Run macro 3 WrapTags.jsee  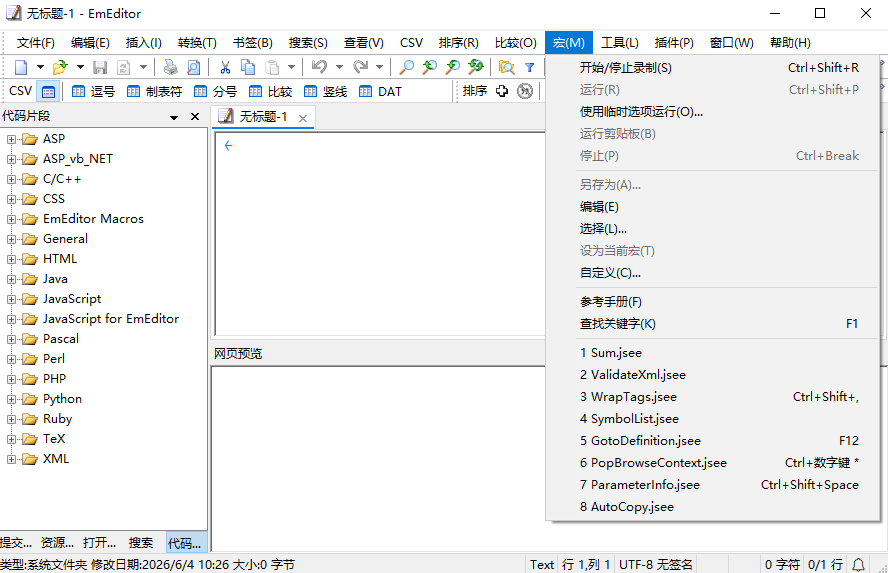712,397
